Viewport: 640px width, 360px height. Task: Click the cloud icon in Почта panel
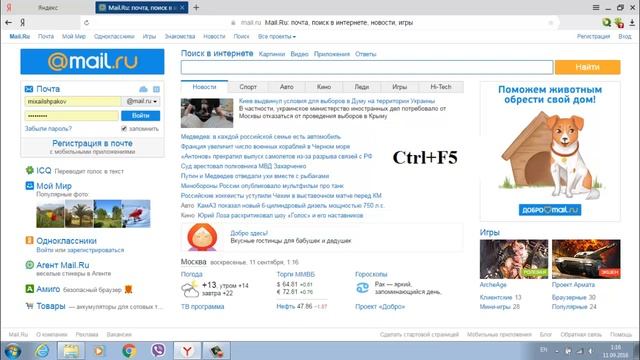pos(143,89)
